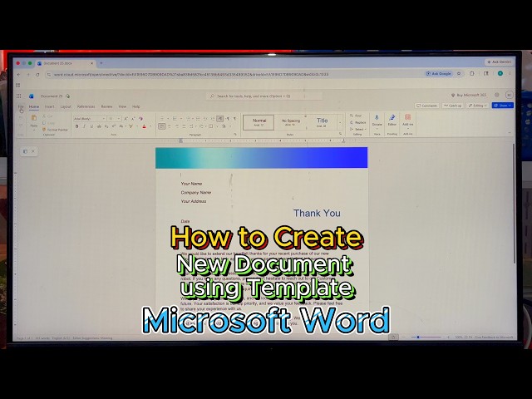
Task: Open the Editing mode dropdown
Action: (477, 106)
